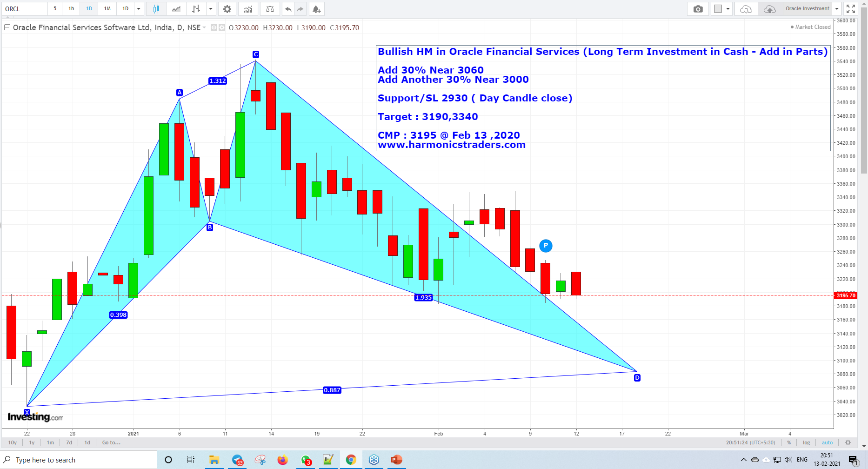Switch to the line/area chart style icon
Image resolution: width=868 pixels, height=469 pixels.
click(x=176, y=9)
